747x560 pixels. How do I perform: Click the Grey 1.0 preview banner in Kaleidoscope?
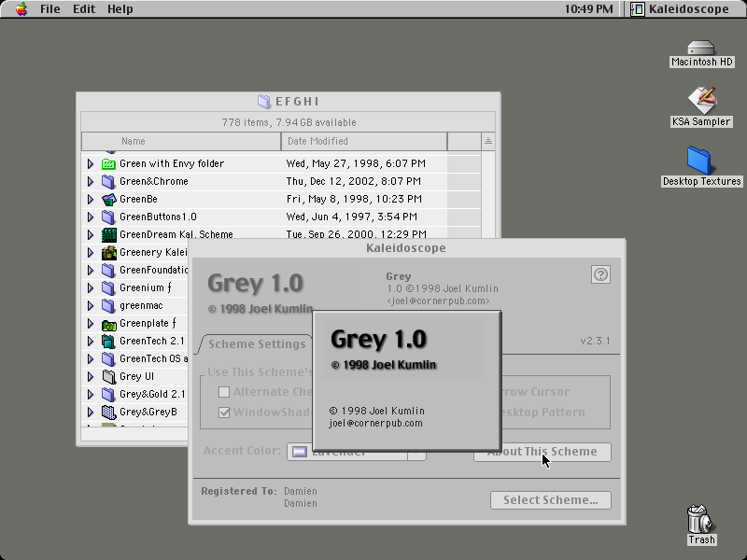[x=260, y=293]
